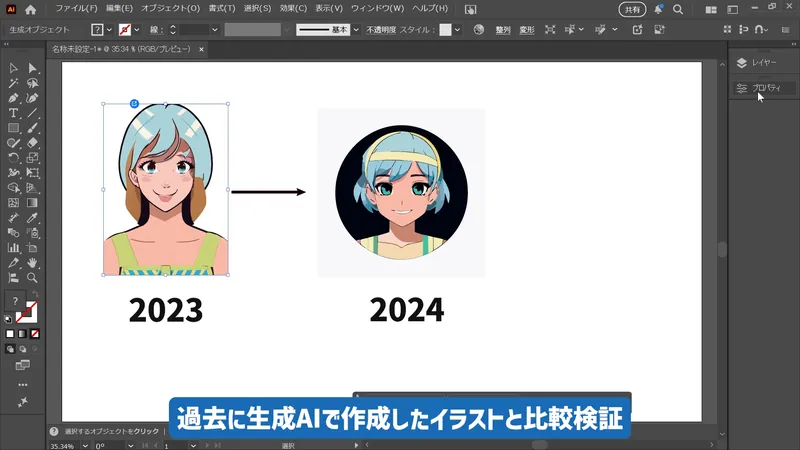Select the Free Transform tool
The height and width of the screenshot is (450, 800).
(33, 173)
